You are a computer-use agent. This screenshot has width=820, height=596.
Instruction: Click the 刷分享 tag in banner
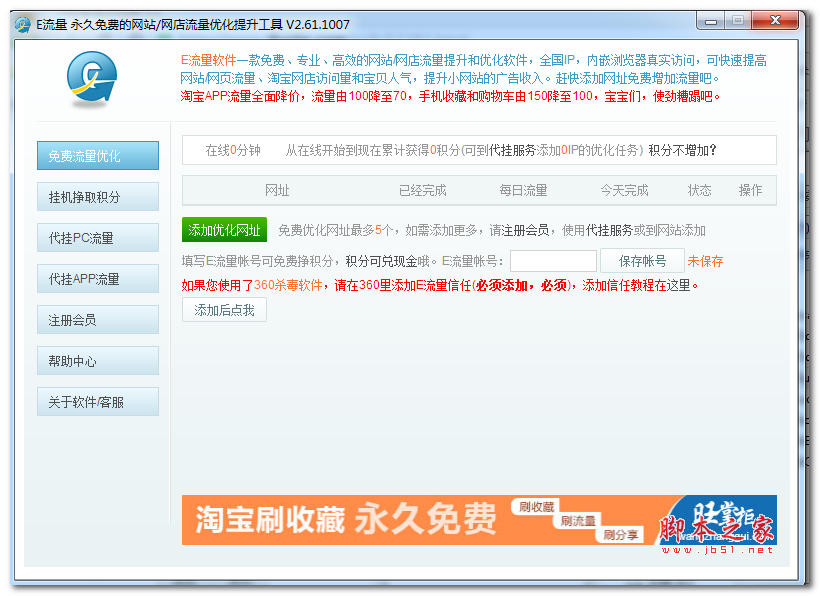(x=620, y=535)
